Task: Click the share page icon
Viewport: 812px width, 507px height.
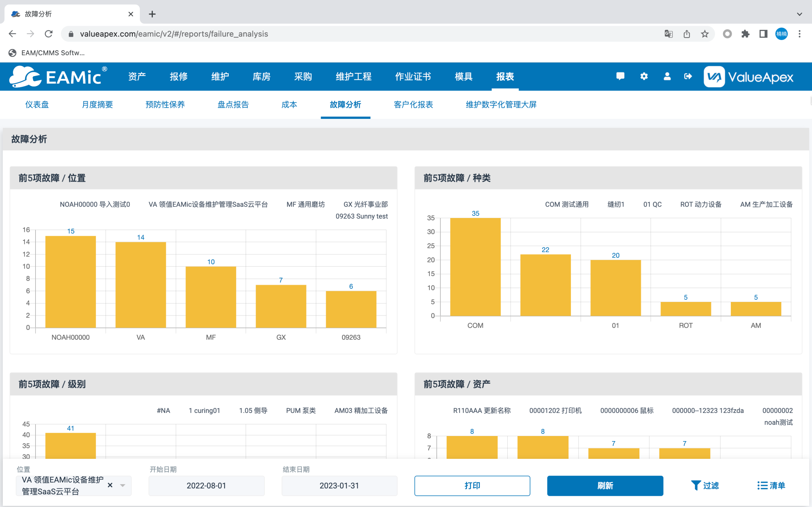Action: 686,34
